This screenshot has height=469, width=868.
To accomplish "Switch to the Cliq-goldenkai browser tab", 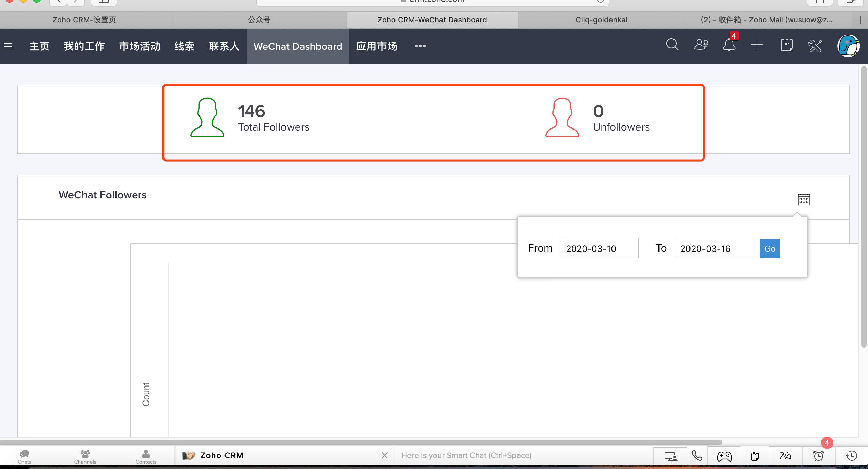I will point(601,20).
